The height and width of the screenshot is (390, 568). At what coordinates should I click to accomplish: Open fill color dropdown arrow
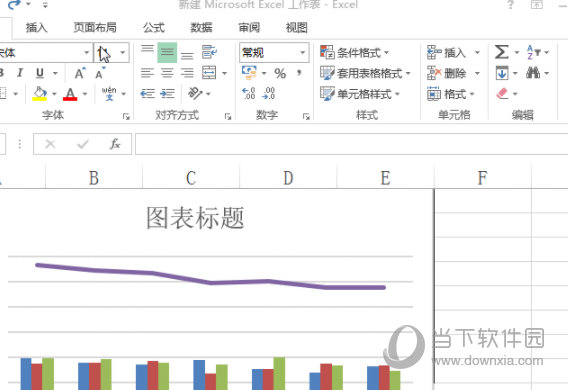(x=54, y=94)
